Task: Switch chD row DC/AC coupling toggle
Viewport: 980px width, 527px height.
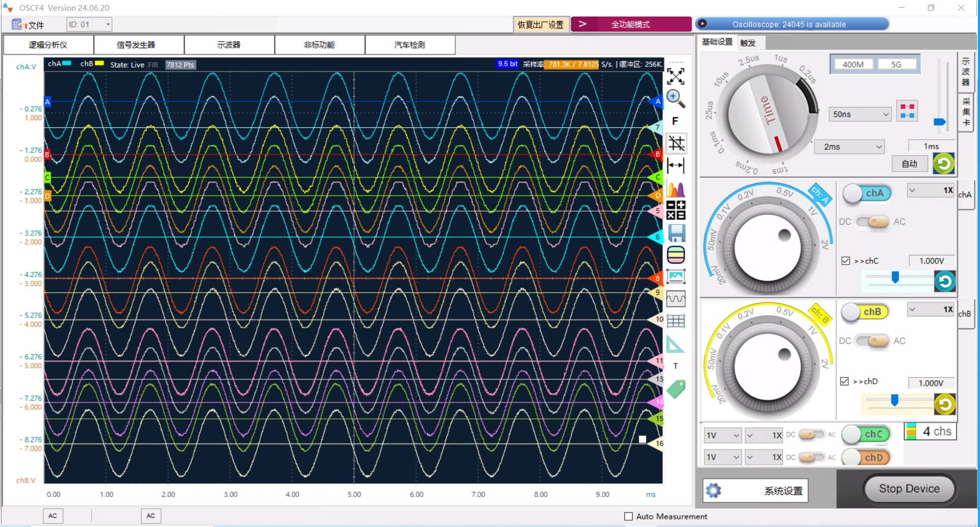Action: click(811, 457)
